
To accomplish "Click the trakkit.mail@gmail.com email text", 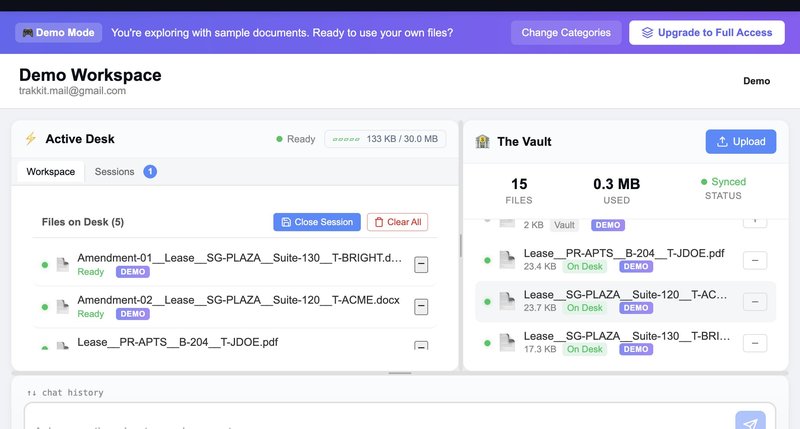I will point(72,91).
